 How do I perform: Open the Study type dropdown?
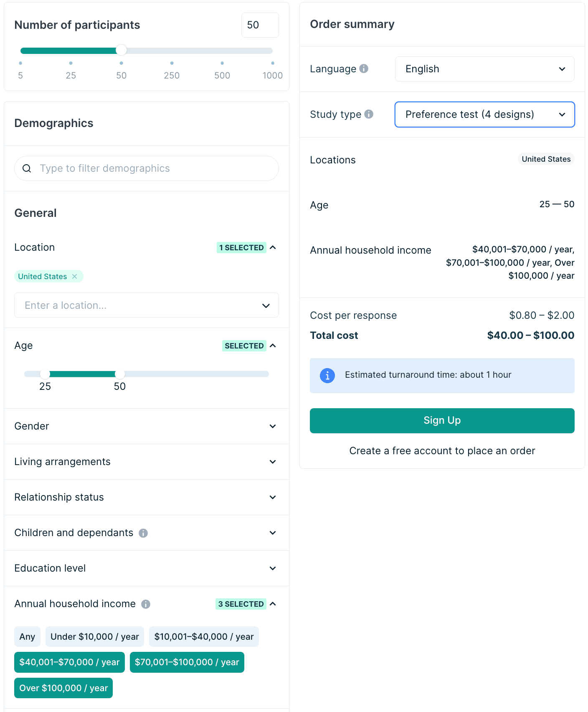coord(484,114)
